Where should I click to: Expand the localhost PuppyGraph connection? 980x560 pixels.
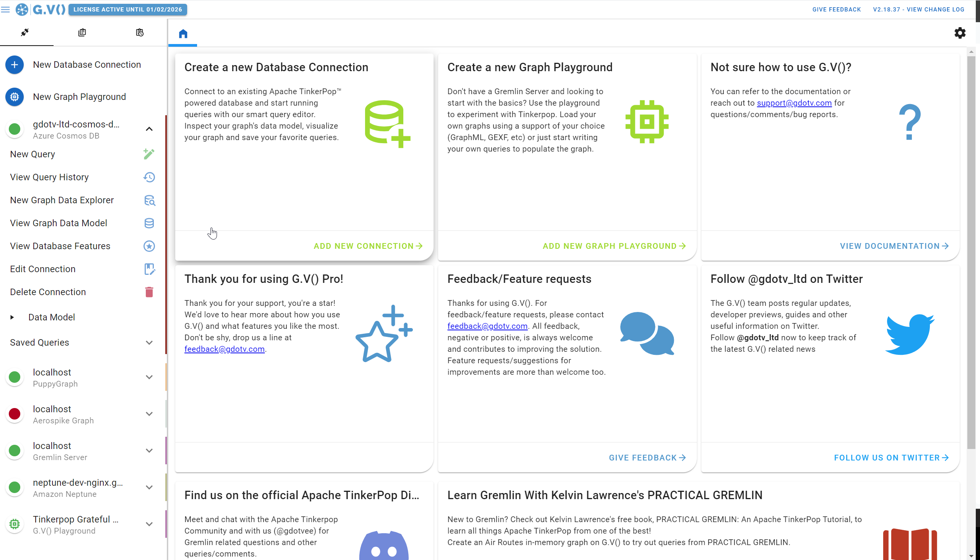[x=149, y=377]
